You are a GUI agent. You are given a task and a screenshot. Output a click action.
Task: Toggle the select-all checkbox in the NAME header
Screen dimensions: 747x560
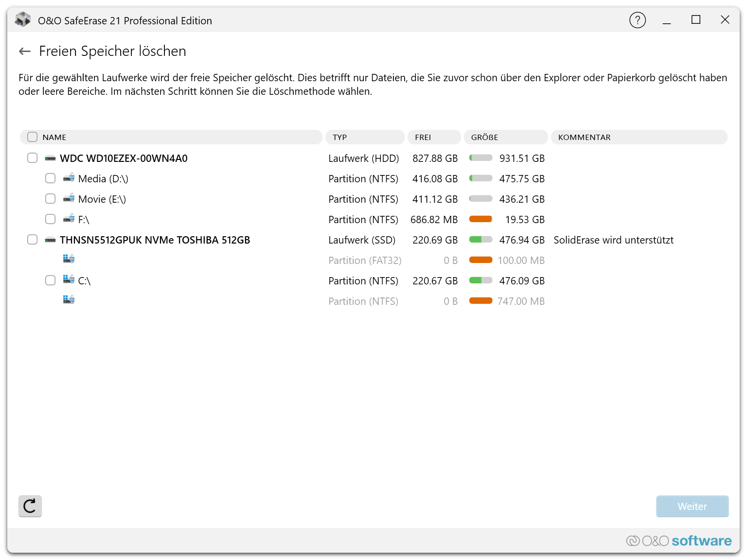[33, 137]
